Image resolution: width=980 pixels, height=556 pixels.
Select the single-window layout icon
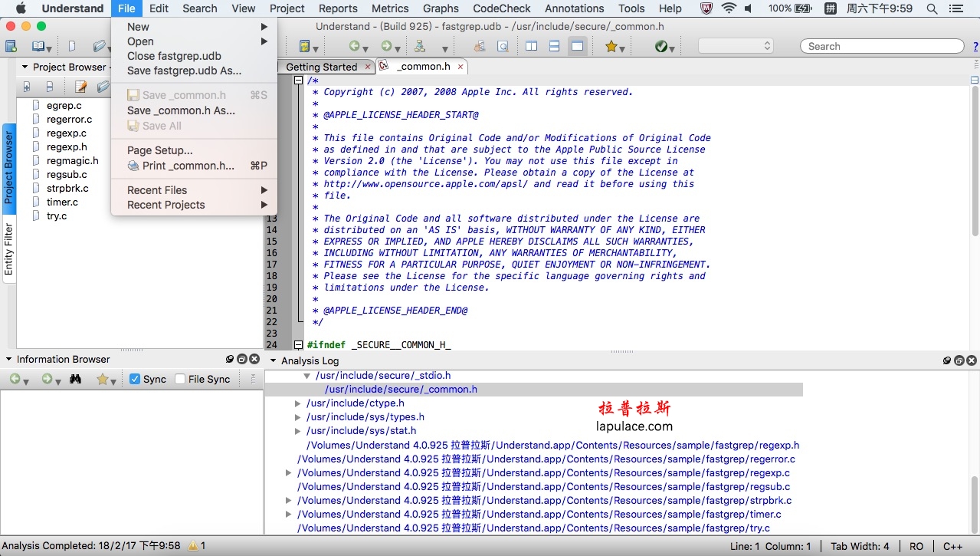point(577,46)
